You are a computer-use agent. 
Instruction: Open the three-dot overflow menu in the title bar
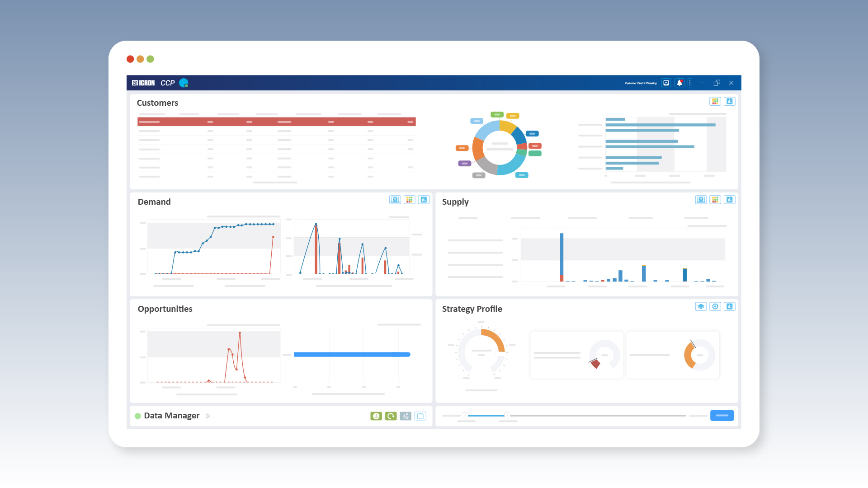[x=689, y=83]
